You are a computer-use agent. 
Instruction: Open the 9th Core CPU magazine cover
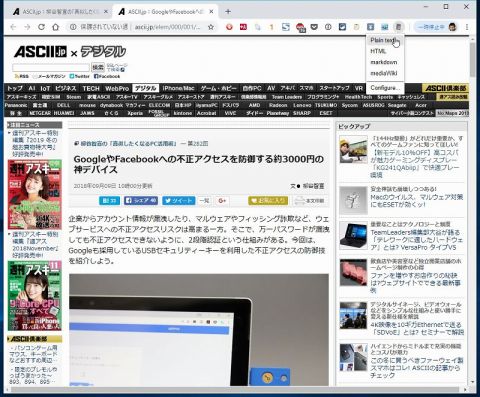click(35, 296)
